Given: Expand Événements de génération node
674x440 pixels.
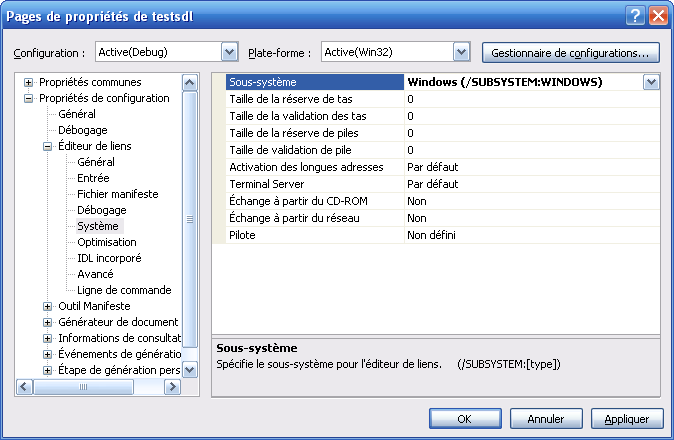Looking at the screenshot, I should 48,354.
